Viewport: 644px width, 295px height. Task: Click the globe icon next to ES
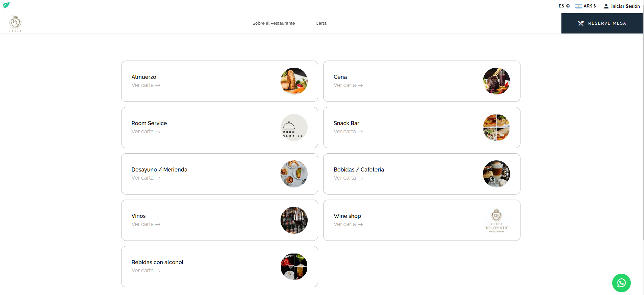coord(568,6)
